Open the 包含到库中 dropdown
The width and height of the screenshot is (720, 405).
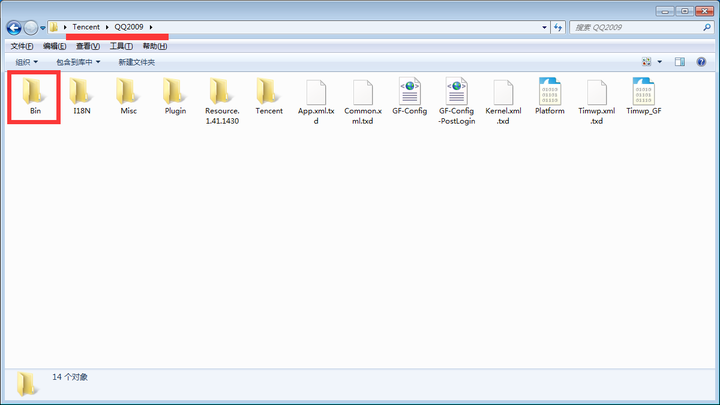click(x=78, y=62)
